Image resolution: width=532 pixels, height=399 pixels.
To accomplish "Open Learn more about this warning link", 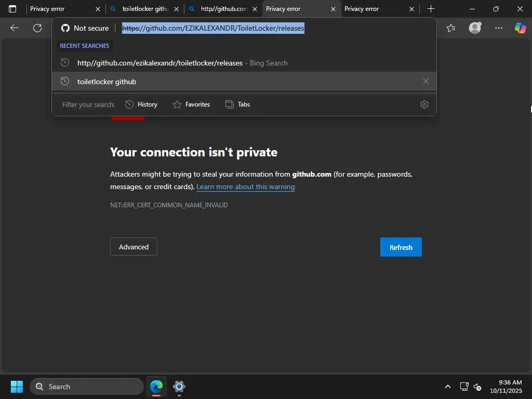I will pyautogui.click(x=246, y=187).
